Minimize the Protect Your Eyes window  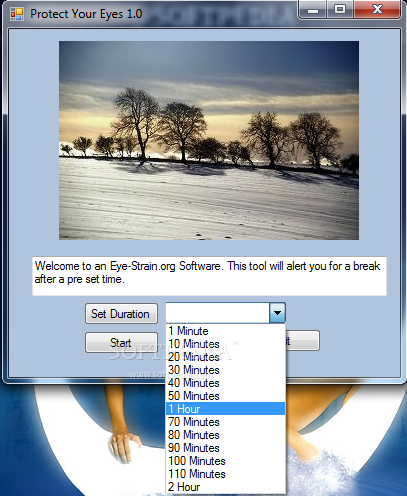[313, 9]
